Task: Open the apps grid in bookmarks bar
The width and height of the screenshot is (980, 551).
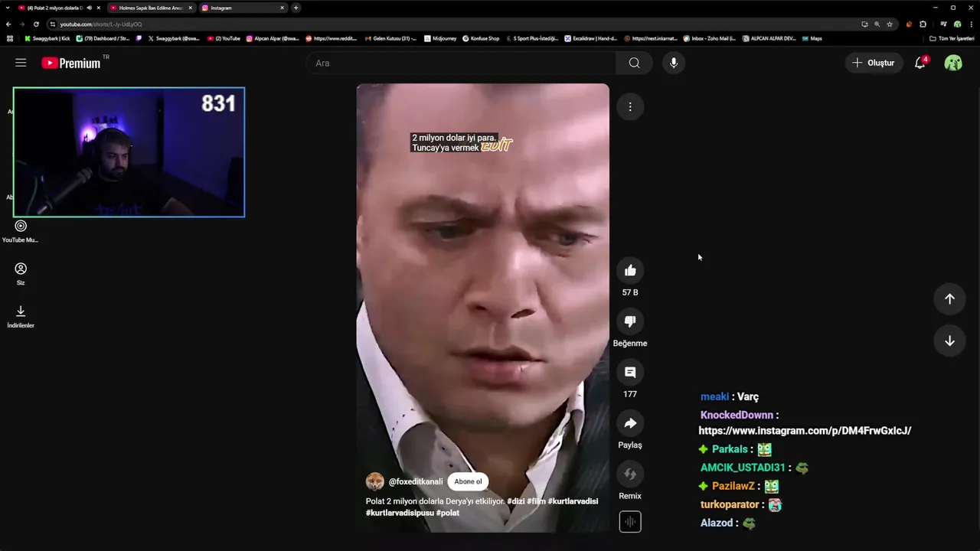Action: pos(10,38)
